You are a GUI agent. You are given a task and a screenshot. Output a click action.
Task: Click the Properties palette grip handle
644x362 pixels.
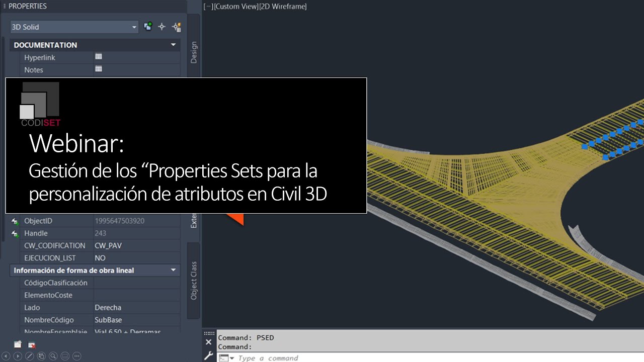pos(5,6)
